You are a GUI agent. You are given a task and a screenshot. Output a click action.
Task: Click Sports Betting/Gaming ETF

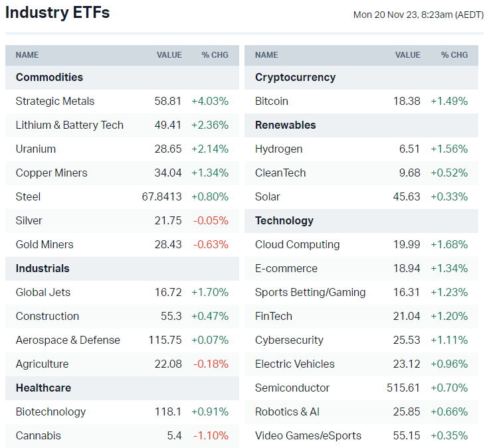310,293
